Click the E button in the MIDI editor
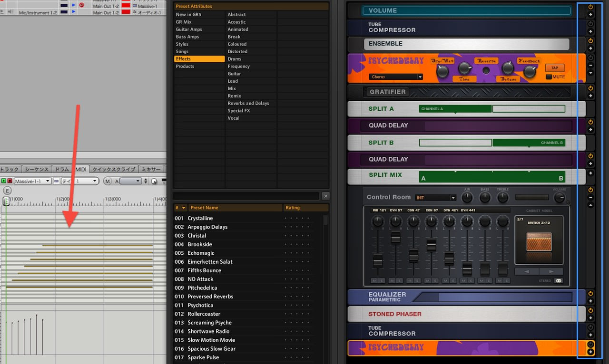Viewport: 609px width, 364px height. pyautogui.click(x=7, y=191)
